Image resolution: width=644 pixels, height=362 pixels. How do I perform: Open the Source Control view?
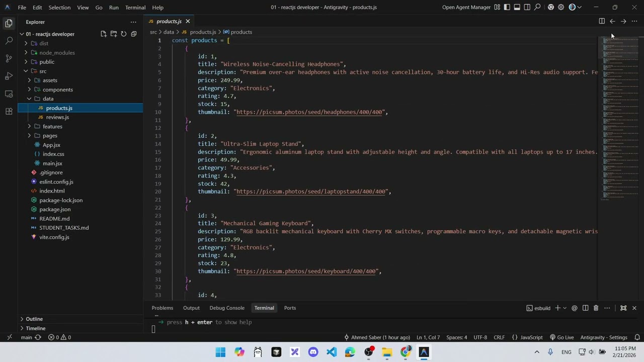point(9,58)
